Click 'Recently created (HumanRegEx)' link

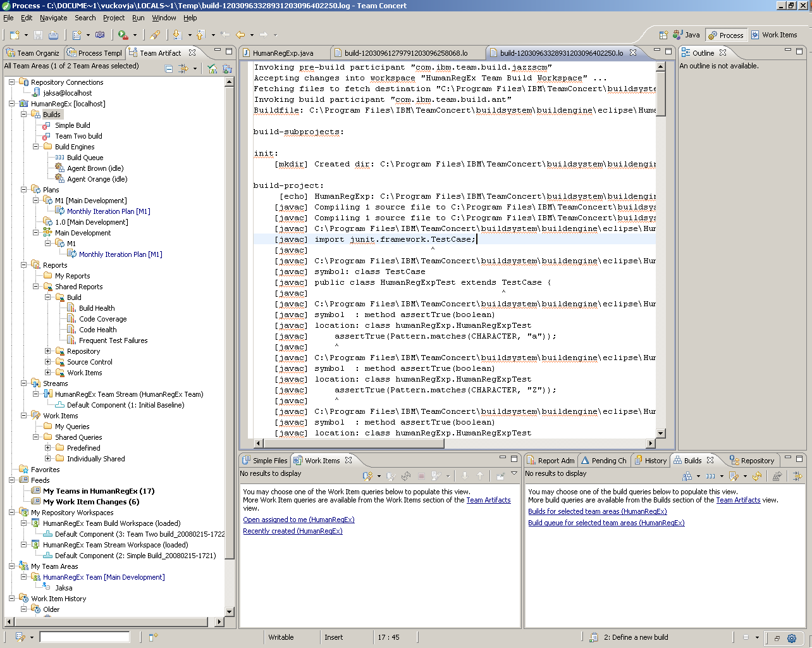[293, 531]
